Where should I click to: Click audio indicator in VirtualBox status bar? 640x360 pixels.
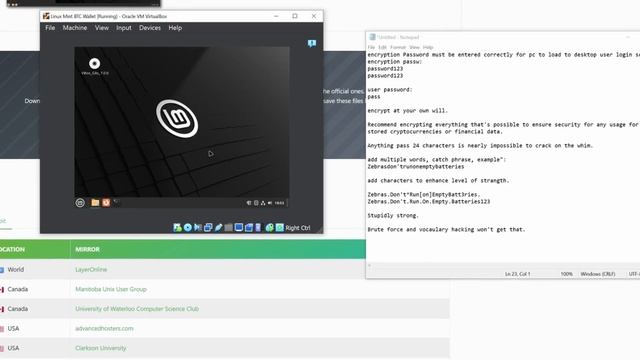click(198, 228)
